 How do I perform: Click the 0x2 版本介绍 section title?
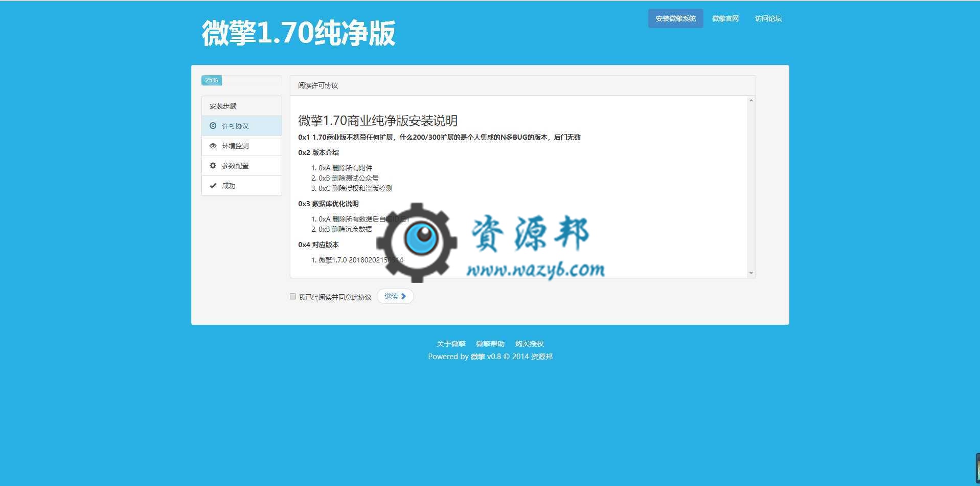tap(318, 152)
